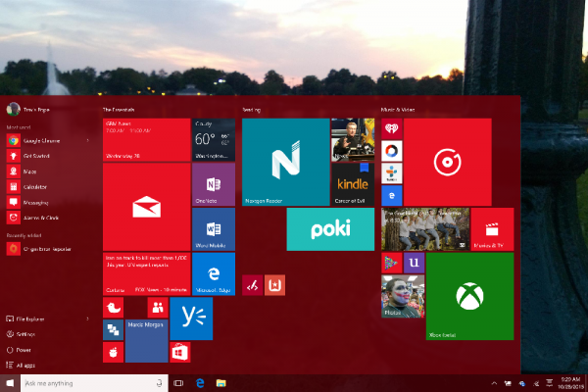Launch OneNote tile
This screenshot has height=392, width=588.
pyautogui.click(x=214, y=184)
